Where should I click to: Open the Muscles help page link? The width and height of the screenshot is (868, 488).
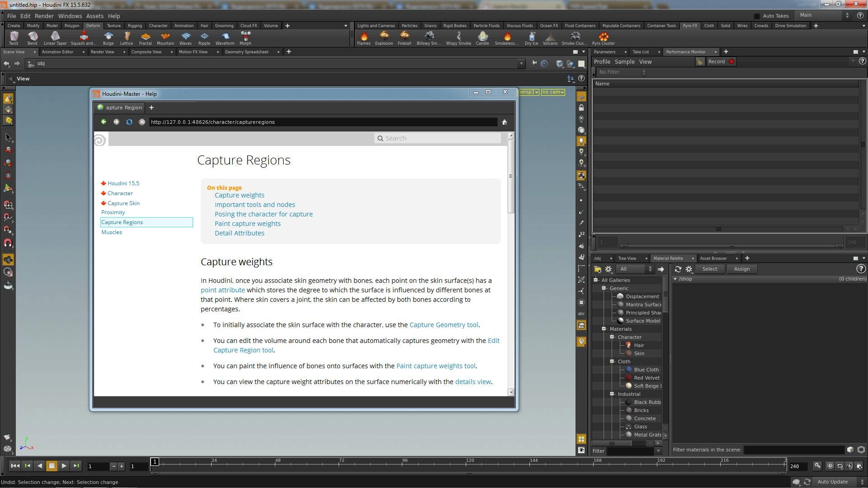[x=112, y=232]
